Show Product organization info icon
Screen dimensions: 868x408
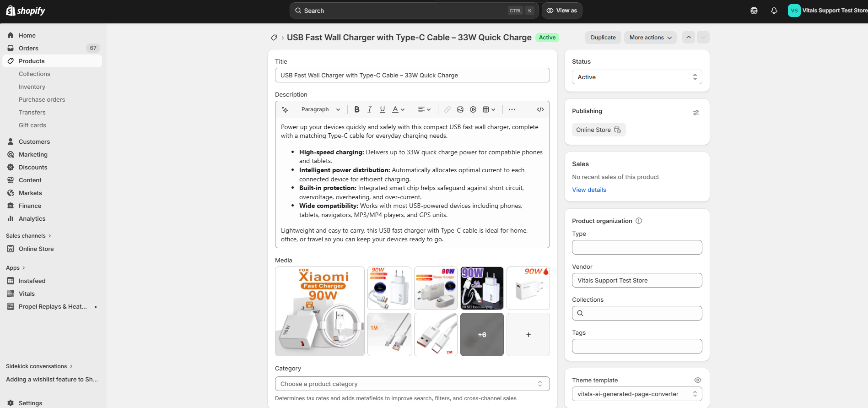coord(639,221)
